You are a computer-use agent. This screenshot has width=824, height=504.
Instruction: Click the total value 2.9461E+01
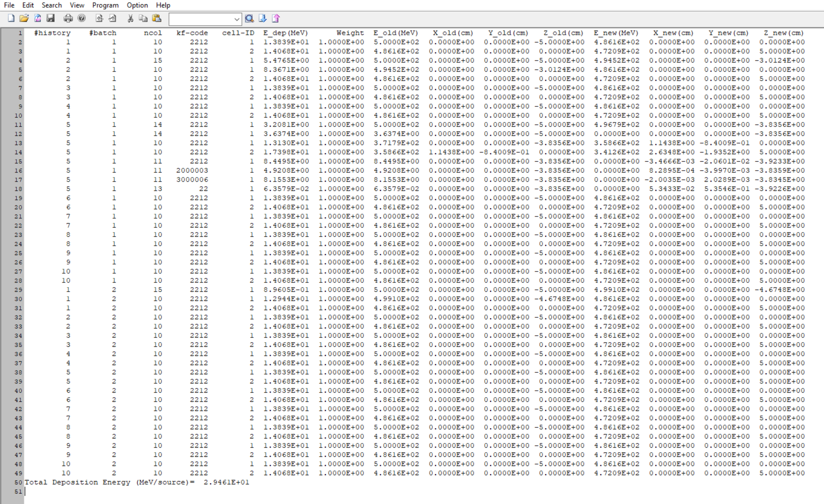pos(226,482)
